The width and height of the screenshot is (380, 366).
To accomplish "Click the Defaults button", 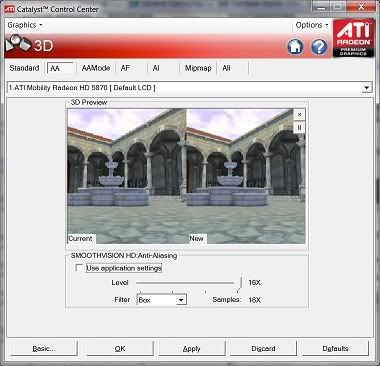I will pyautogui.click(x=335, y=349).
